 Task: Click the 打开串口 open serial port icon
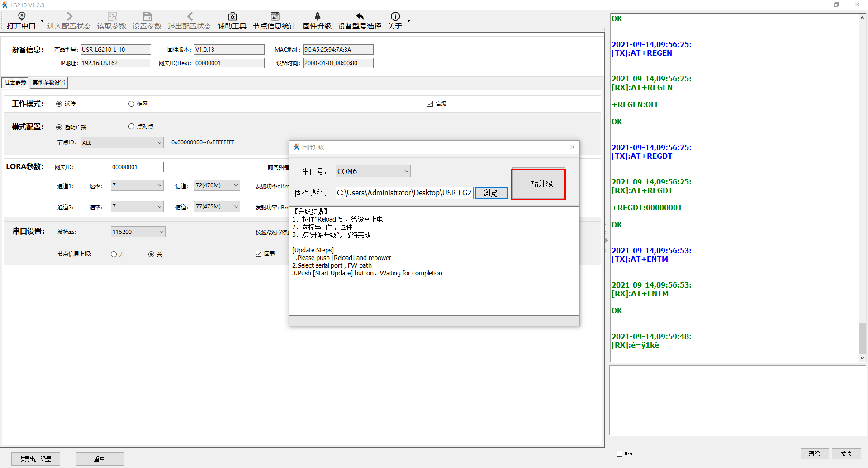tap(21, 17)
